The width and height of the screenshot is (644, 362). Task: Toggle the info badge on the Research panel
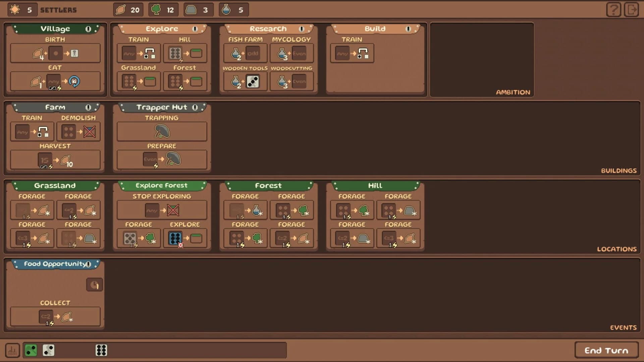(301, 29)
